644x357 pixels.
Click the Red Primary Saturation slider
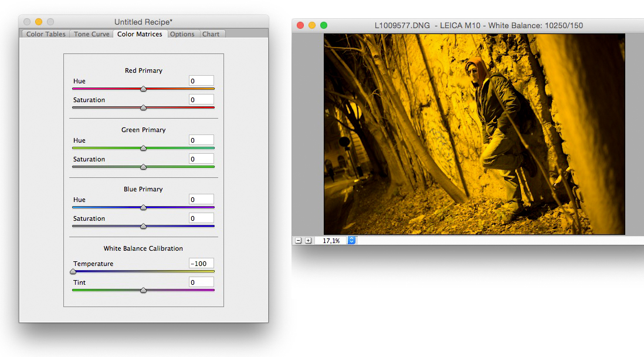click(143, 107)
